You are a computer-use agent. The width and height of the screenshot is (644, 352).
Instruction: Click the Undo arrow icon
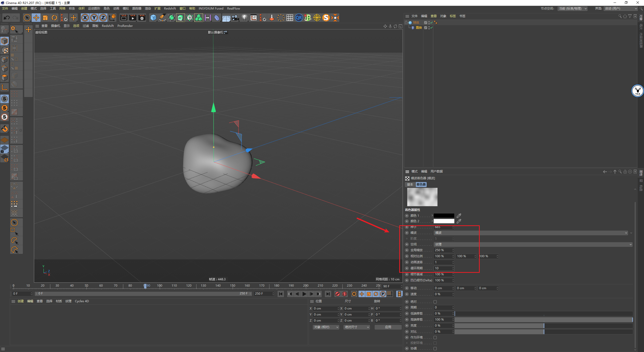pos(7,18)
